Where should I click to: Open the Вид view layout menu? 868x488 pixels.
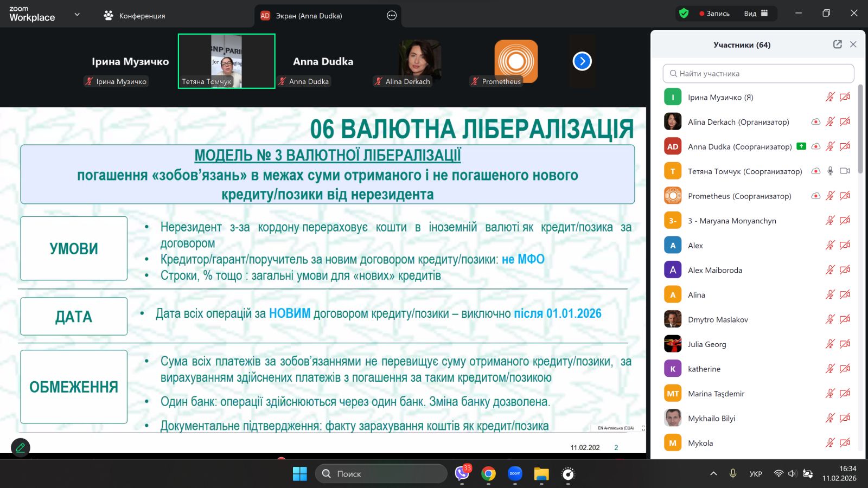(756, 14)
